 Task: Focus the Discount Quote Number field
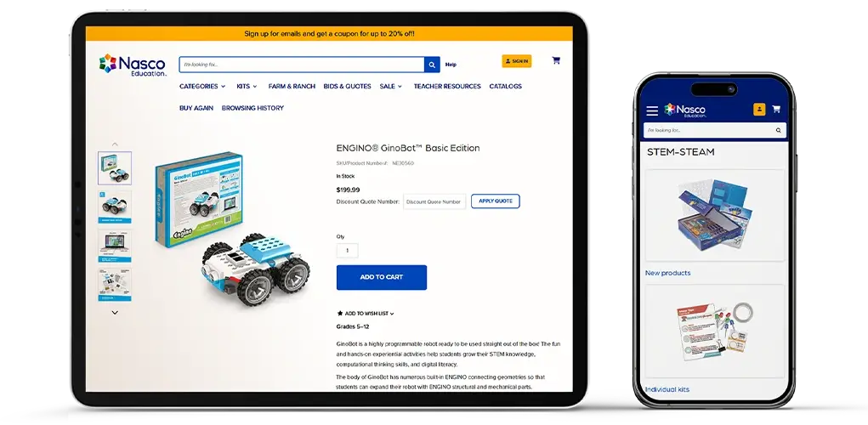click(434, 202)
